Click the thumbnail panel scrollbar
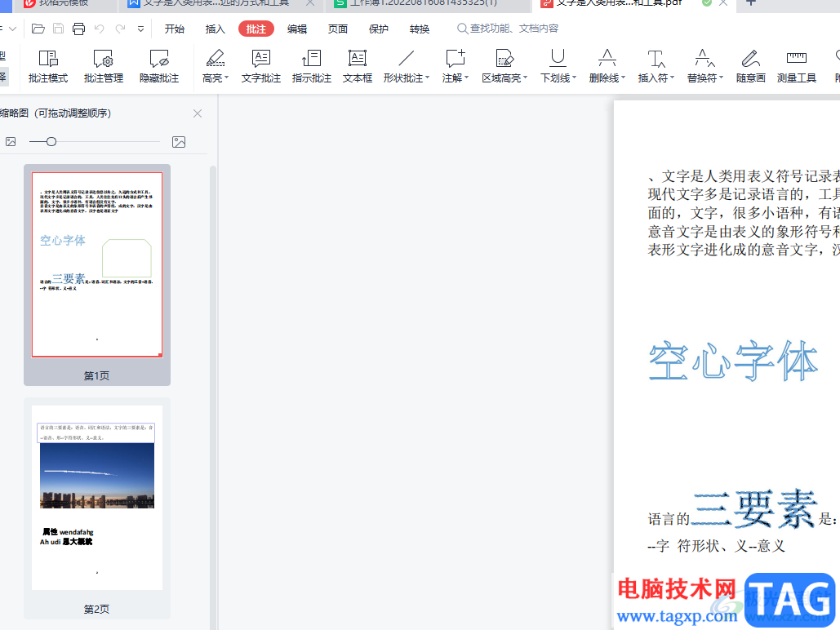 213,397
